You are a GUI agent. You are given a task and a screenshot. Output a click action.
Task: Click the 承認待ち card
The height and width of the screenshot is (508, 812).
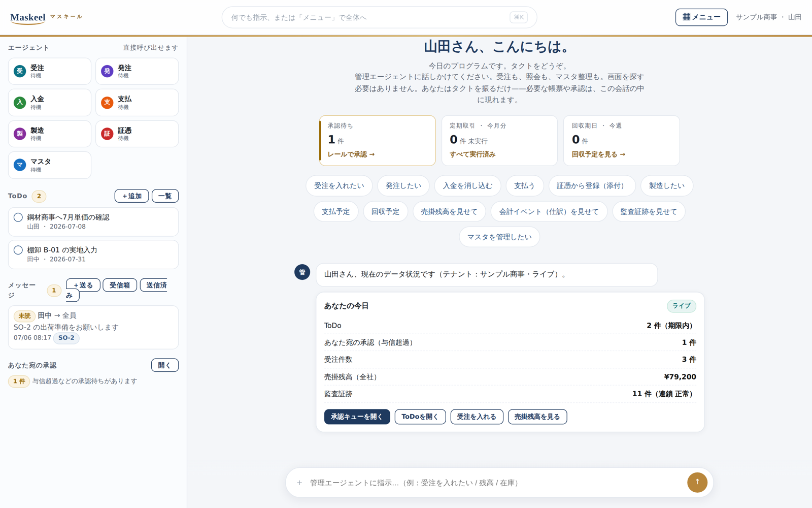(377, 141)
